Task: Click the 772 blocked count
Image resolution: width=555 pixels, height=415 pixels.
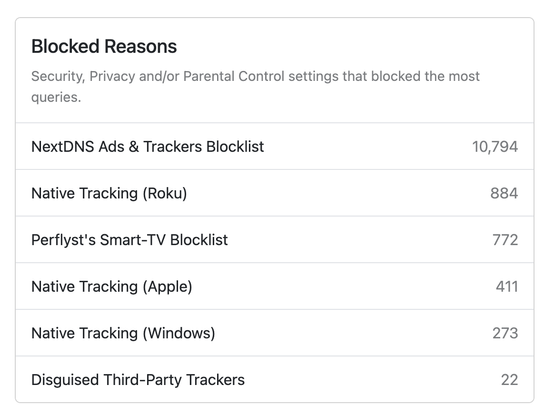Action: (x=505, y=240)
